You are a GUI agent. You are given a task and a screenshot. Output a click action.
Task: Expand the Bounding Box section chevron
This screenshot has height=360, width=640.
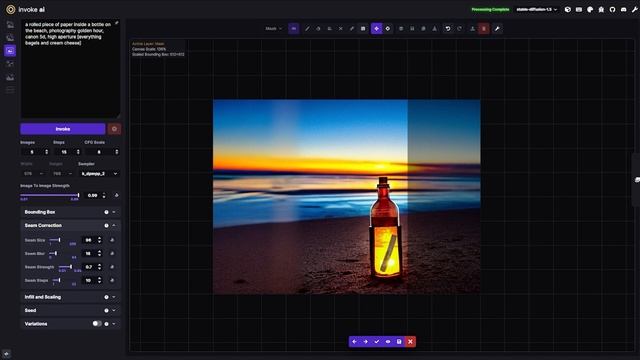point(114,212)
